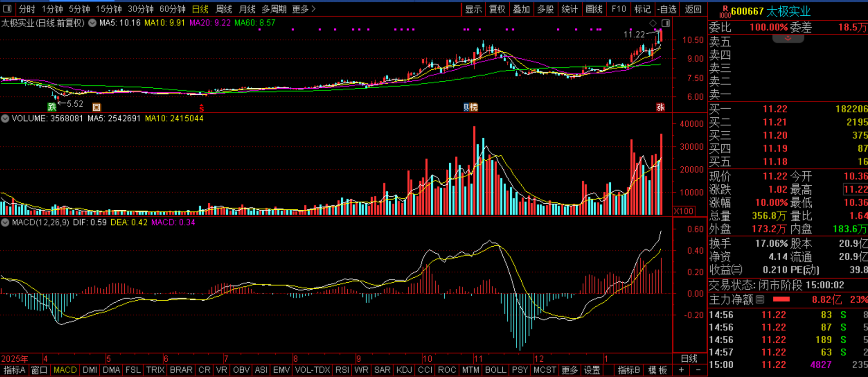Select TRIX indicator tab
This screenshot has height=377, width=868.
tap(155, 370)
